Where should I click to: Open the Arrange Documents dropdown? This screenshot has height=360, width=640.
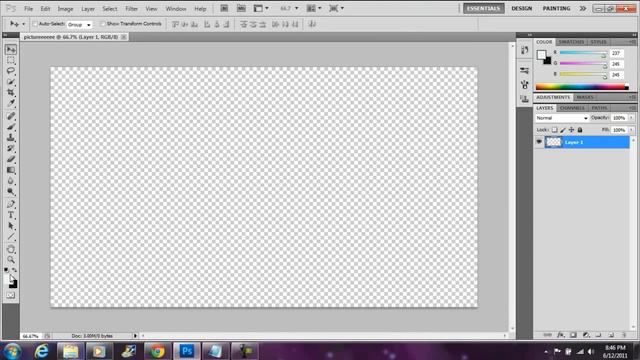314,8
